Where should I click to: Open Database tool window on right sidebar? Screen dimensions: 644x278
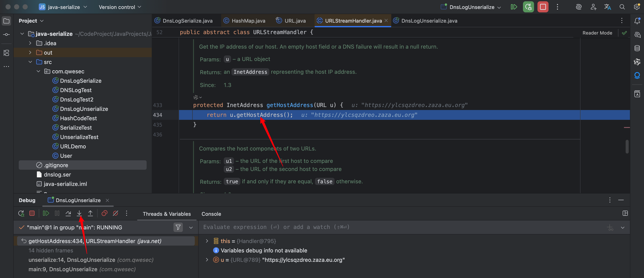(637, 48)
